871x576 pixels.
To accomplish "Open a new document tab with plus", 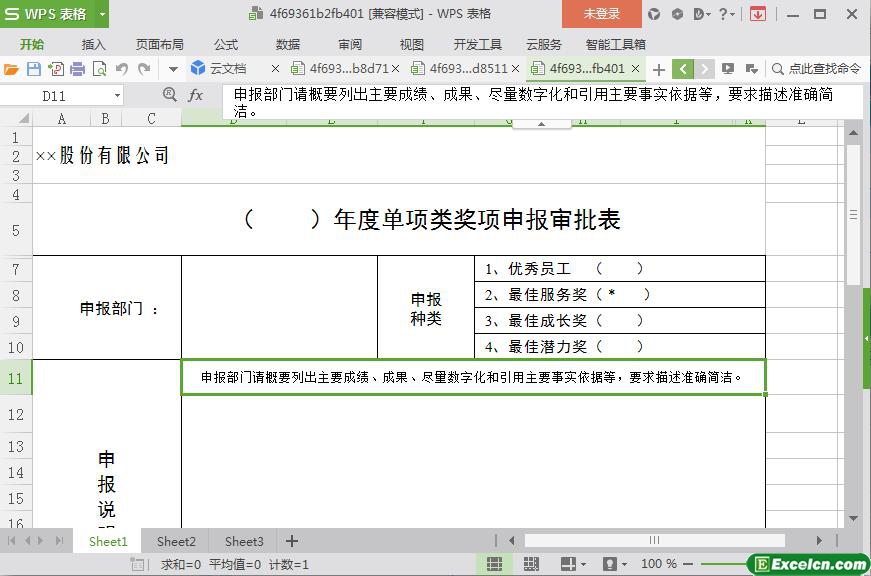I will pos(658,69).
